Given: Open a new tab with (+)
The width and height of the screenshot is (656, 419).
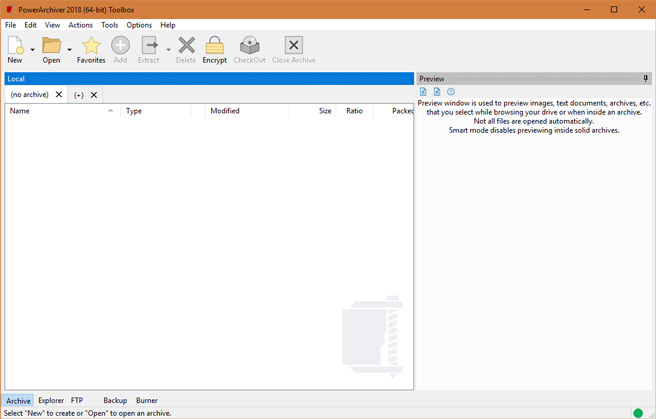Looking at the screenshot, I should (x=79, y=95).
